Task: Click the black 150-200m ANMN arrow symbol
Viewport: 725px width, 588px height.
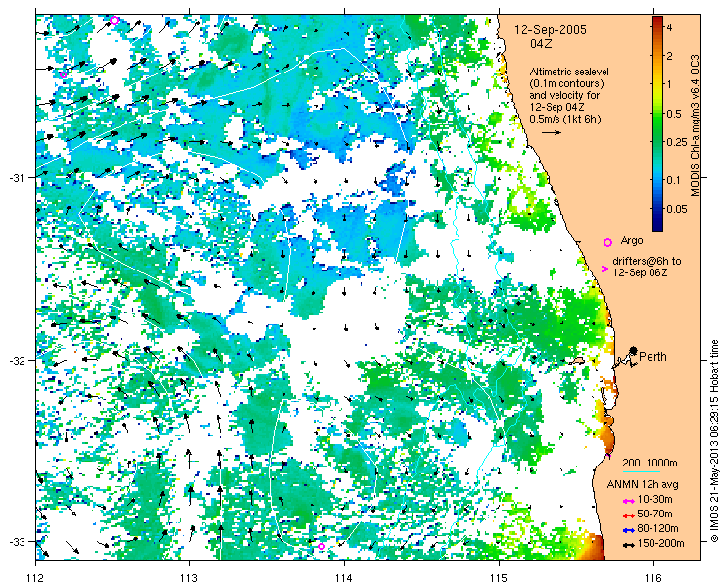Action: click(627, 545)
